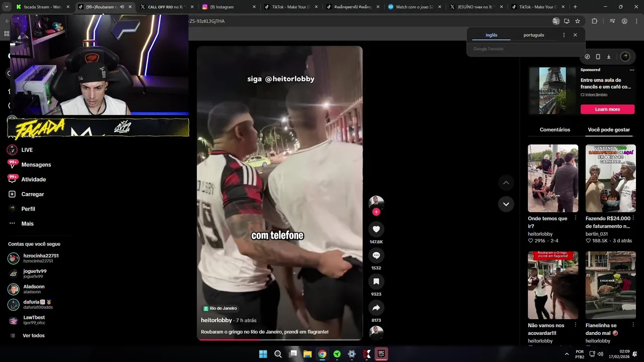
Task: Close the Google Translate popup
Action: coord(575,35)
